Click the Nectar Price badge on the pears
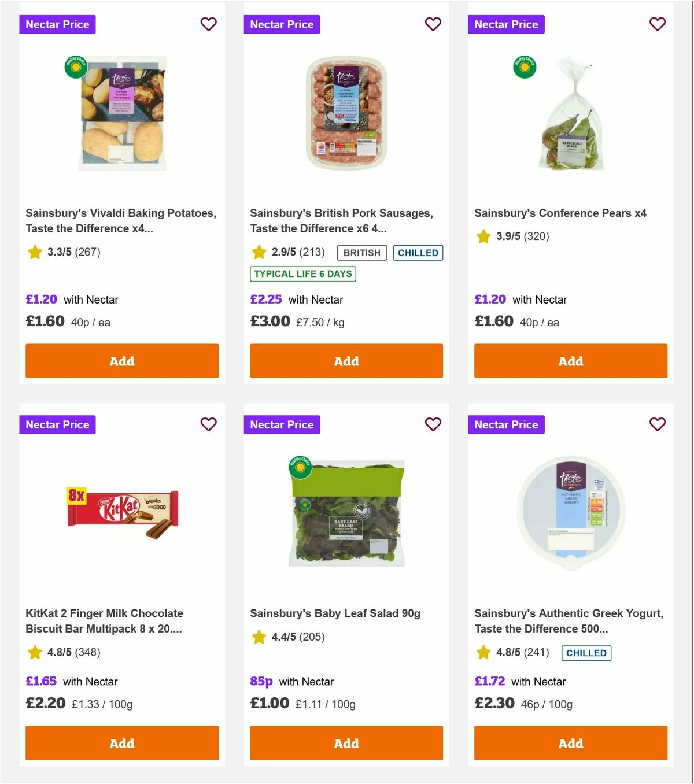 [x=506, y=24]
